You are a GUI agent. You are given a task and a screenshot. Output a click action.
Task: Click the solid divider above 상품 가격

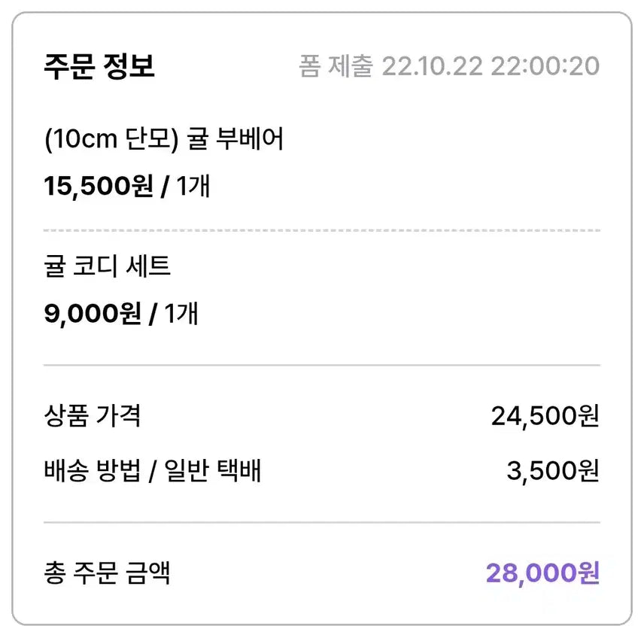pyautogui.click(x=322, y=366)
